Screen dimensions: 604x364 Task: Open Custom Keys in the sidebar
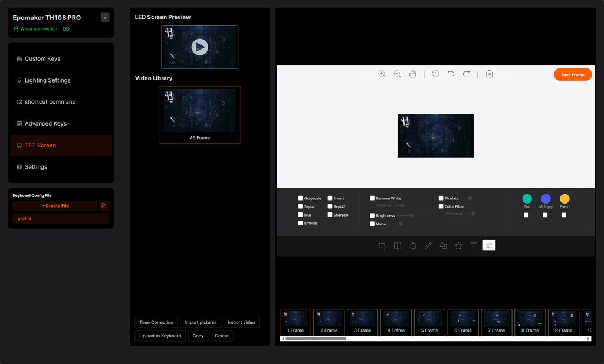(x=61, y=58)
